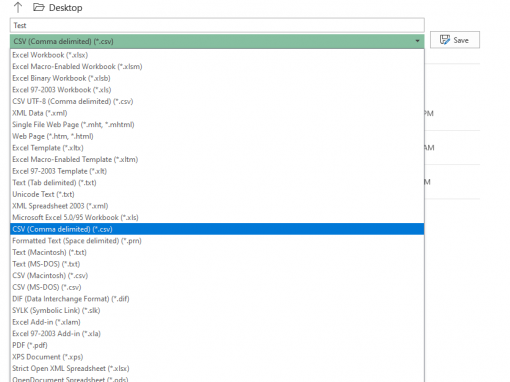The image size is (510, 382).
Task: Select SYLK (Symbolic Link) (*.slk)
Action: pyautogui.click(x=217, y=310)
